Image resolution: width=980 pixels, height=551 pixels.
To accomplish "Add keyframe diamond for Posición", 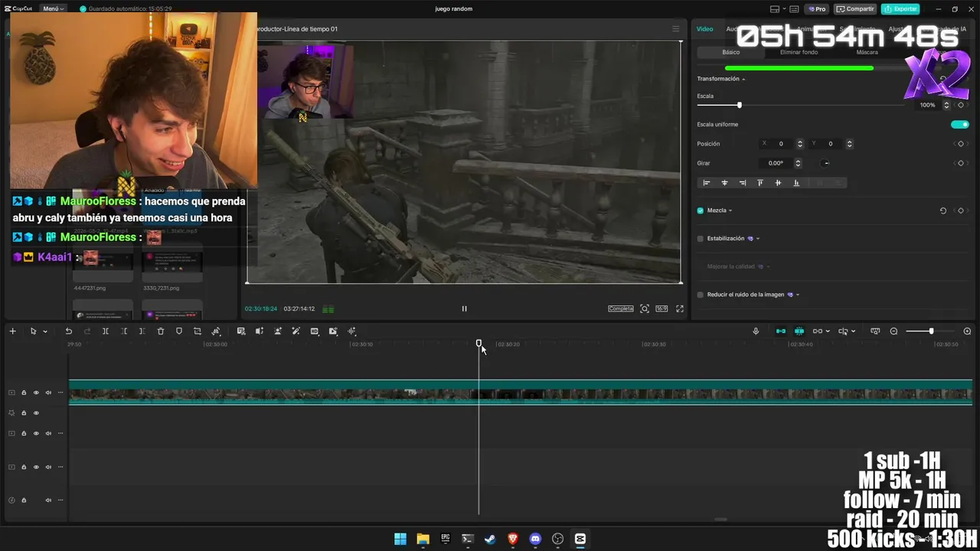I will (961, 144).
